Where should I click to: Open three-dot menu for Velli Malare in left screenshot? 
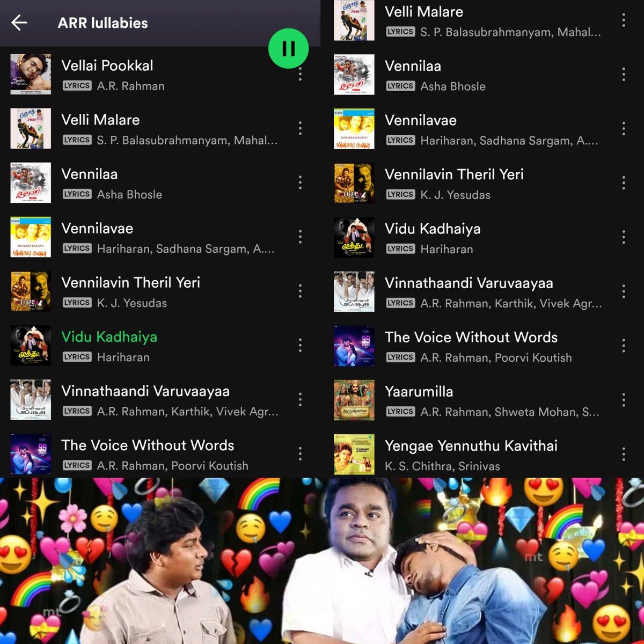tap(300, 128)
